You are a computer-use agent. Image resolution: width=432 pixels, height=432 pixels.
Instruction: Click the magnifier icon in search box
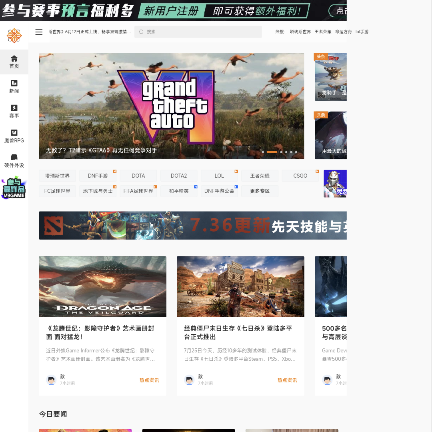(x=141, y=32)
